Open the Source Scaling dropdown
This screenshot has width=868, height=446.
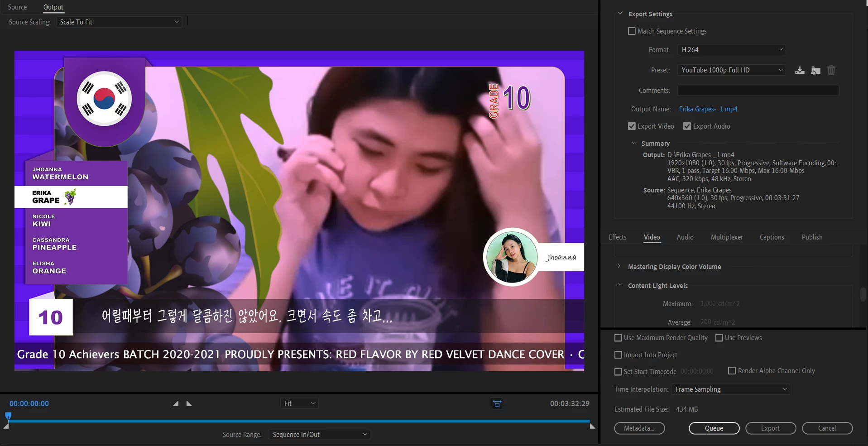tap(119, 22)
